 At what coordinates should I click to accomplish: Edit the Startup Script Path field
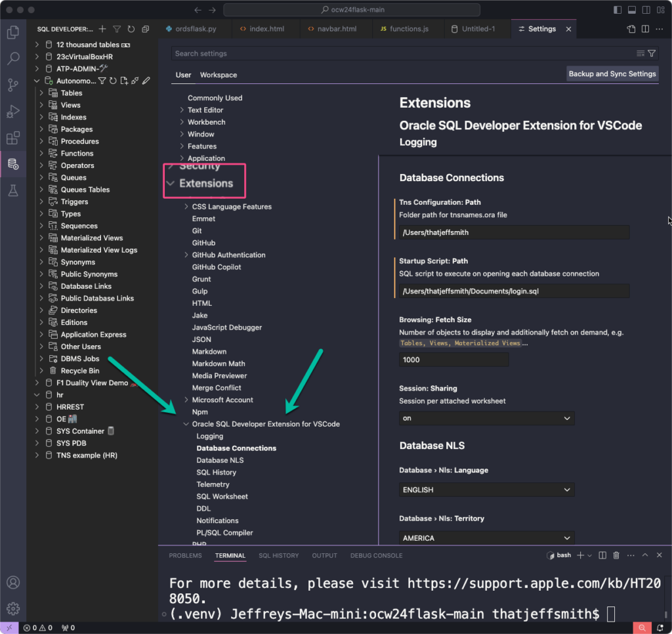[514, 291]
